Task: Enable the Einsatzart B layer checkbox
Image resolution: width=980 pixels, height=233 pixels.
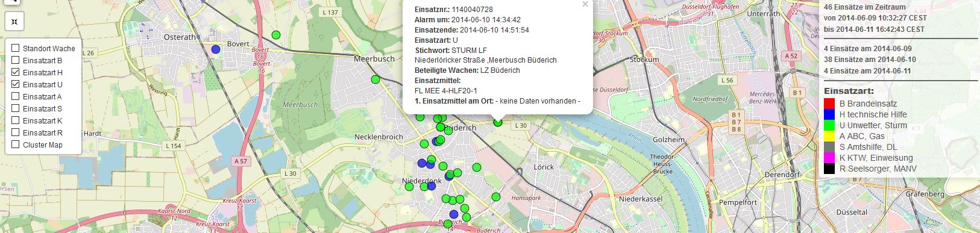Action: click(16, 60)
